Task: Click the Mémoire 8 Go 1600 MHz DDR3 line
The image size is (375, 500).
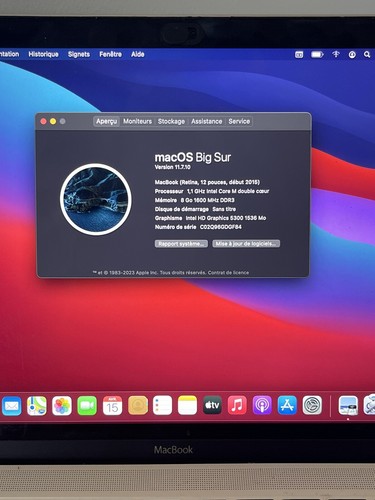Action: pyautogui.click(x=194, y=200)
